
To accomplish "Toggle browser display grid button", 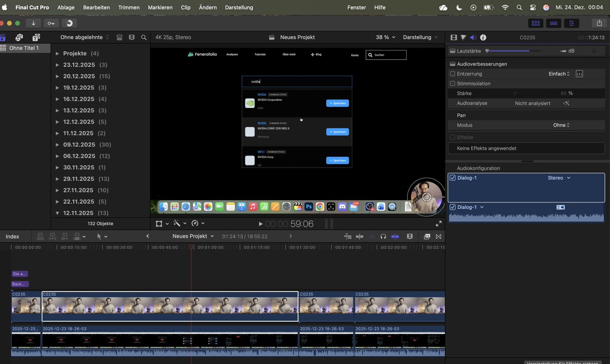I will 536,23.
